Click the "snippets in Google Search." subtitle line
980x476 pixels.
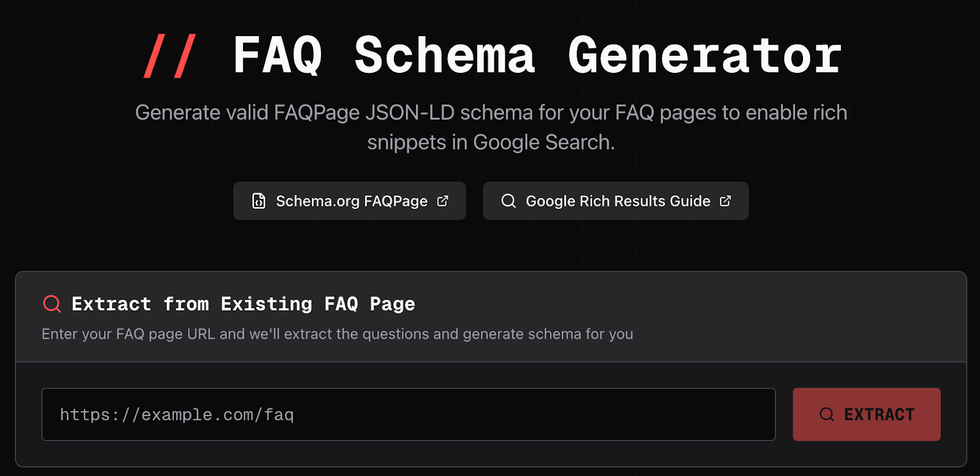491,142
